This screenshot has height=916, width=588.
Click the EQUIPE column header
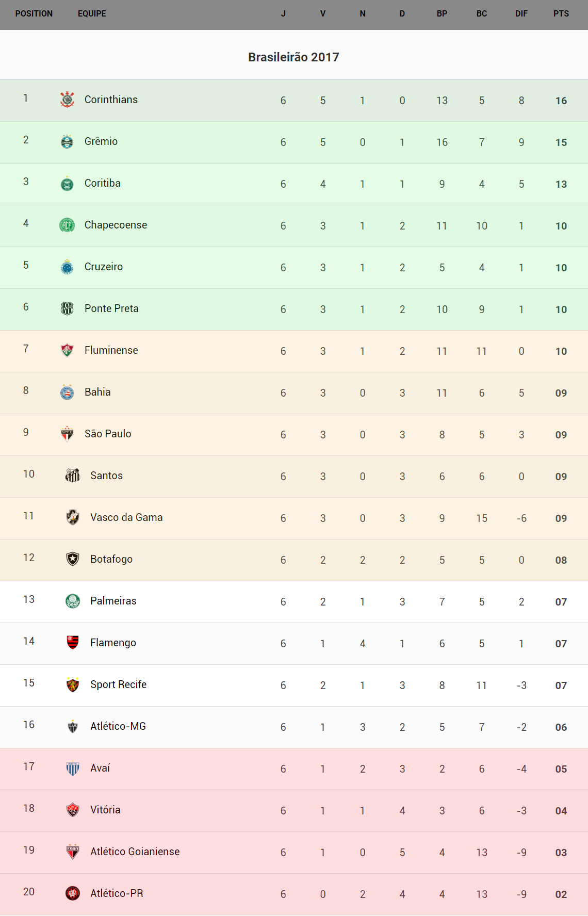point(92,14)
